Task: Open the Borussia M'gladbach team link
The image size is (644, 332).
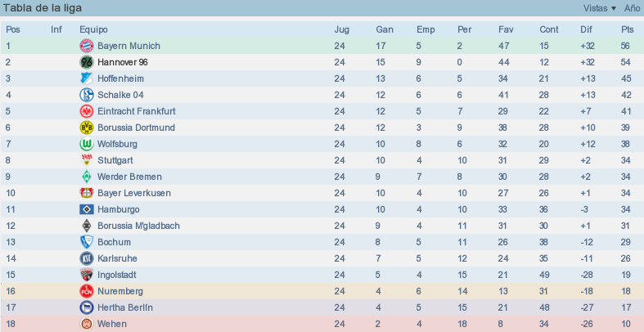Action: pyautogui.click(x=138, y=226)
